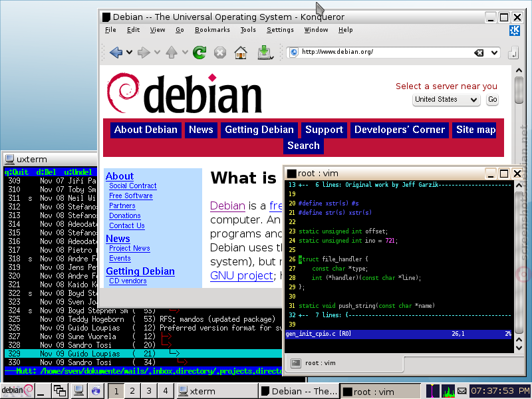The height and width of the screenshot is (399, 532).
Task: Open the About Debian nav link
Action: click(146, 130)
